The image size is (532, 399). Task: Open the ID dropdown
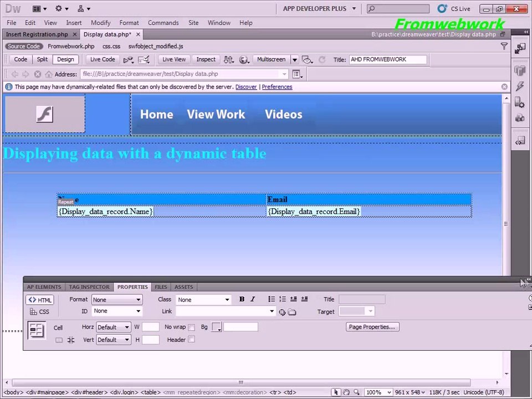pyautogui.click(x=117, y=311)
